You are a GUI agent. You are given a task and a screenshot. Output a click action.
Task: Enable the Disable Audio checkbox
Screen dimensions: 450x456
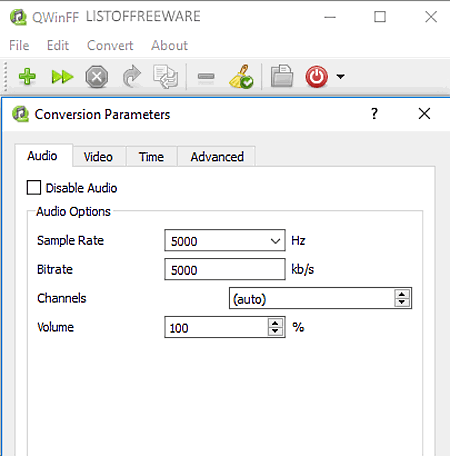point(34,188)
